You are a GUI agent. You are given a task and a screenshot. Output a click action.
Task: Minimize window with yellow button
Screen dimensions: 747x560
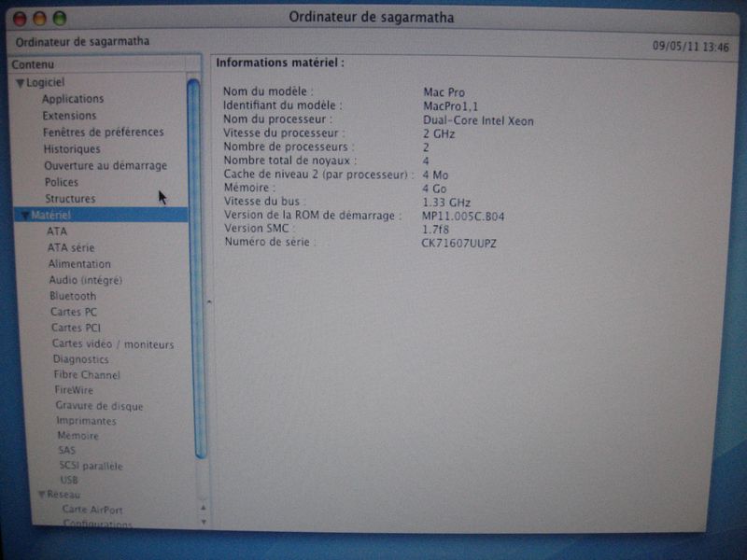[x=39, y=19]
